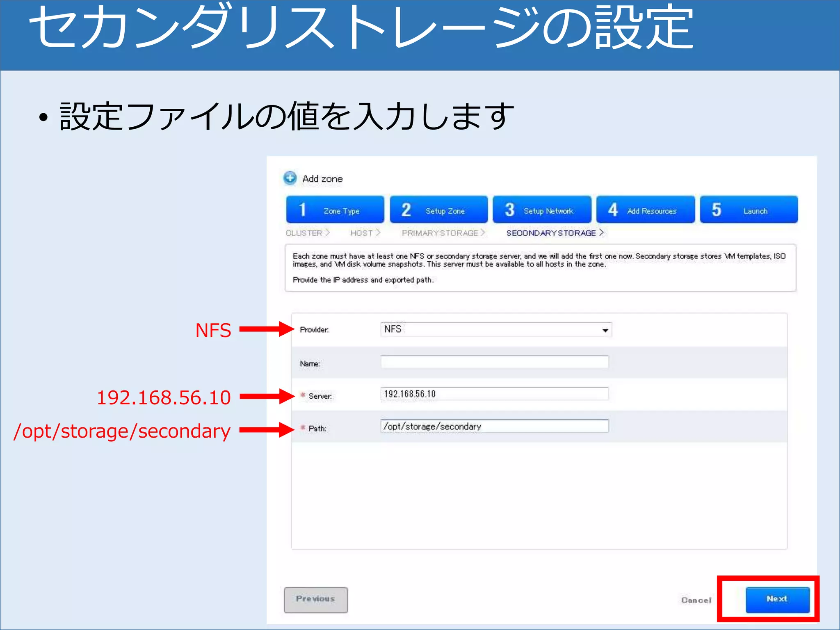Viewport: 840px width, 630px height.
Task: Click the Provider: label
Action: click(x=314, y=330)
